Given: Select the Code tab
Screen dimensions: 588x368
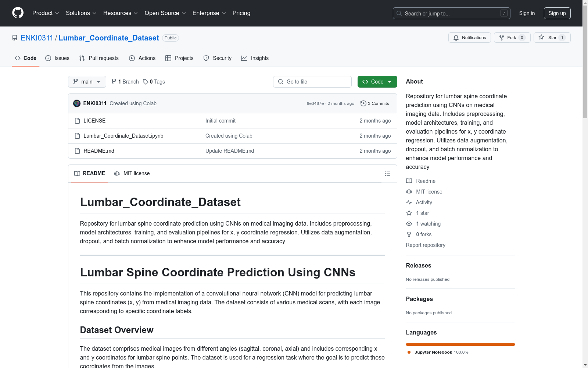Looking at the screenshot, I should click(26, 58).
